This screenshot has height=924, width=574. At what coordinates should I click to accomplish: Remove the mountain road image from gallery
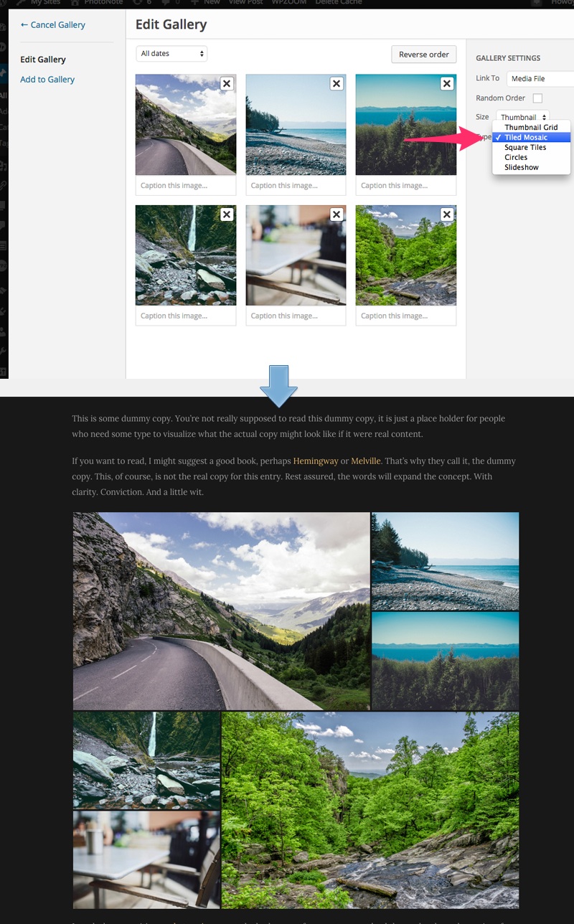point(226,84)
